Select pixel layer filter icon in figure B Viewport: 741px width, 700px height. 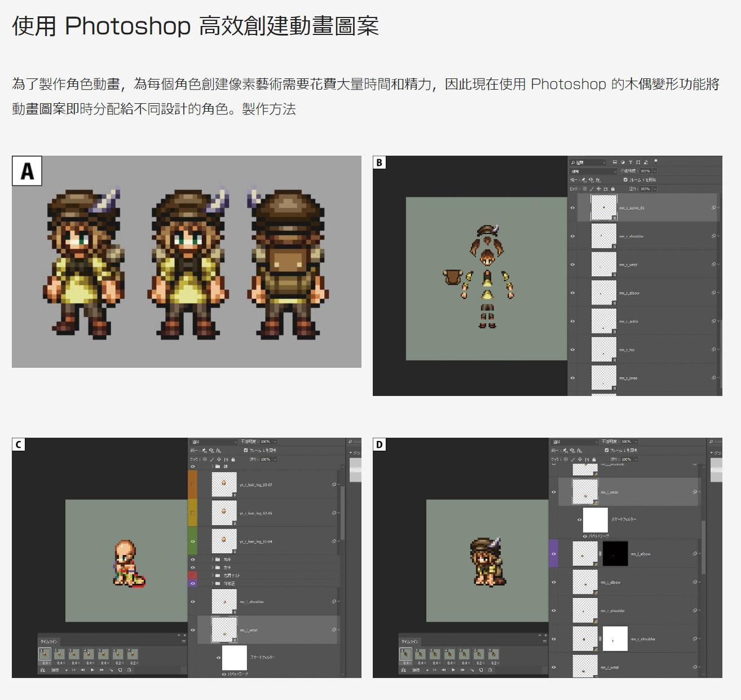(x=615, y=162)
